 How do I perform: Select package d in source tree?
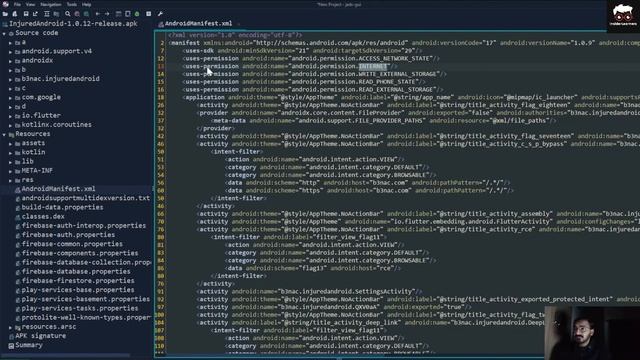click(24, 106)
